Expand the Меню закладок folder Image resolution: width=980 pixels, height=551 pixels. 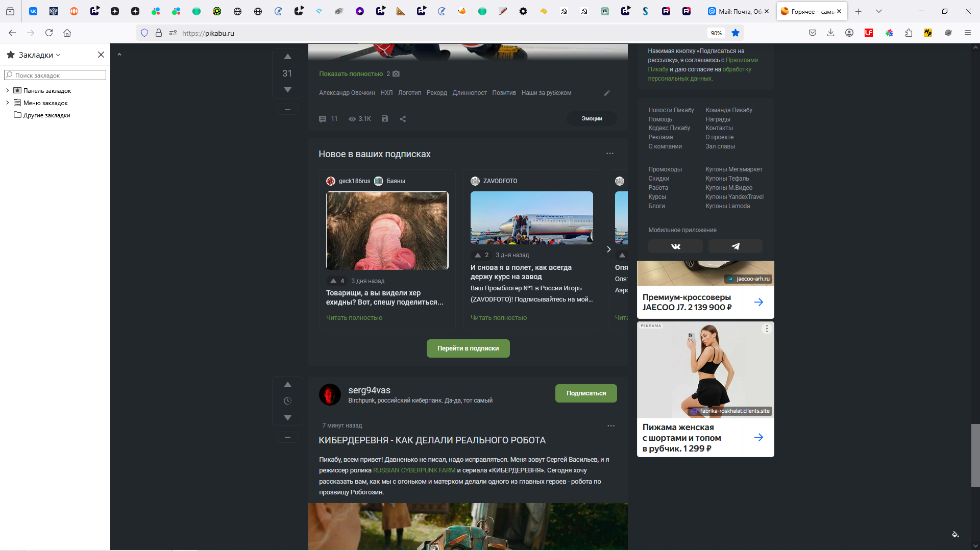click(x=8, y=103)
